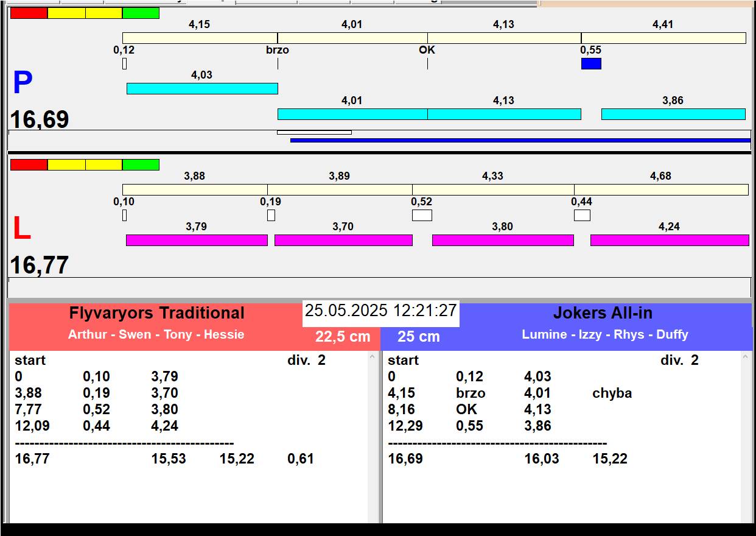The image size is (756, 536).
Task: Click the magenta 4,24 run bar
Action: 670,240
